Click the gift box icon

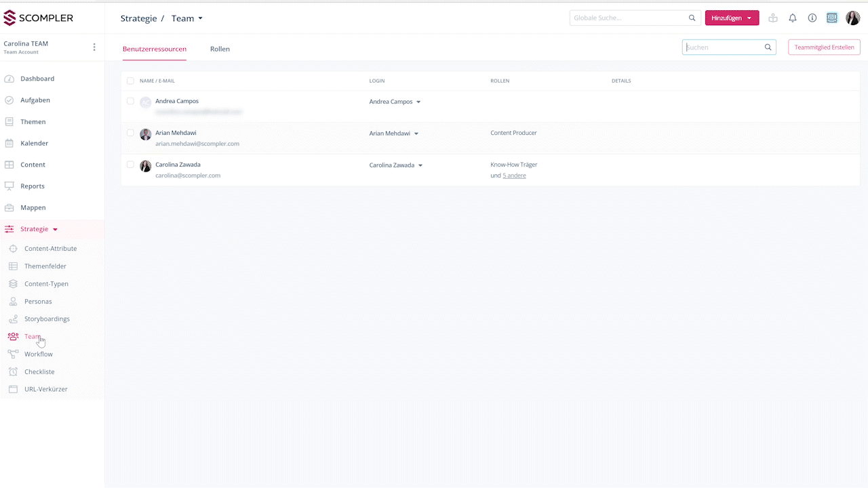pos(772,18)
